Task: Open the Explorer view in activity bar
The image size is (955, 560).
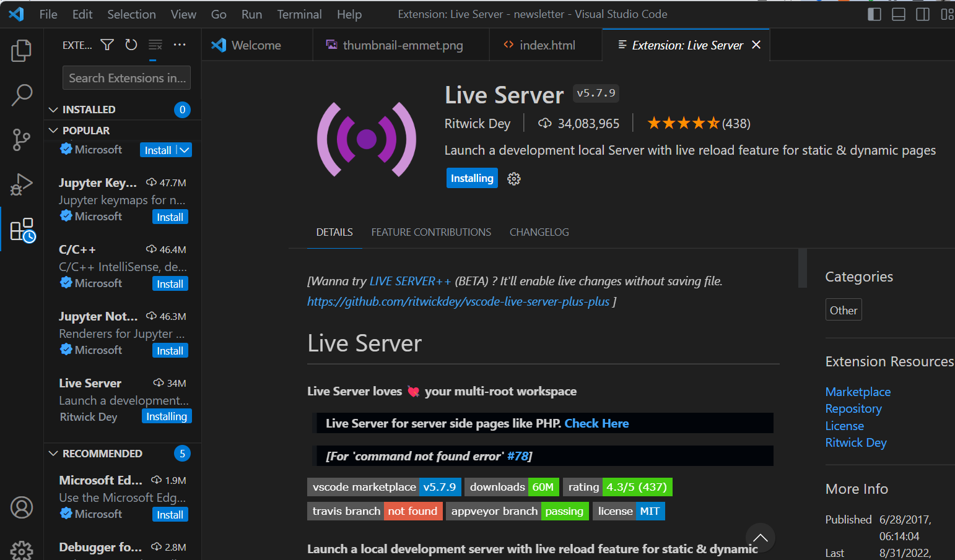Action: coord(22,51)
